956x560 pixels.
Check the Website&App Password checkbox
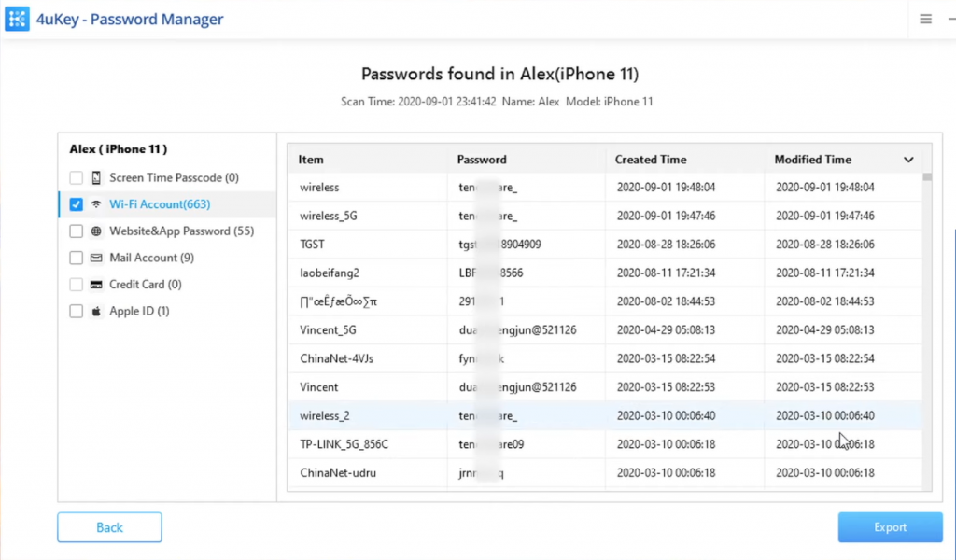[77, 231]
